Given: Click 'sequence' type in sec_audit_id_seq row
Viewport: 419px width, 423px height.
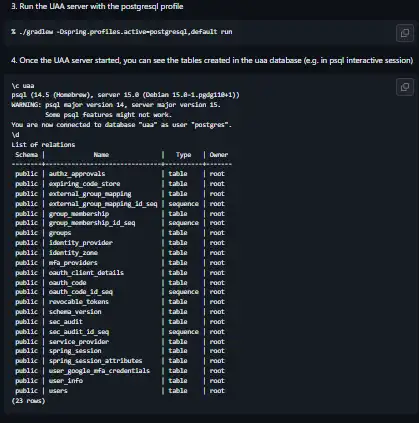Looking at the screenshot, I should click(183, 332).
